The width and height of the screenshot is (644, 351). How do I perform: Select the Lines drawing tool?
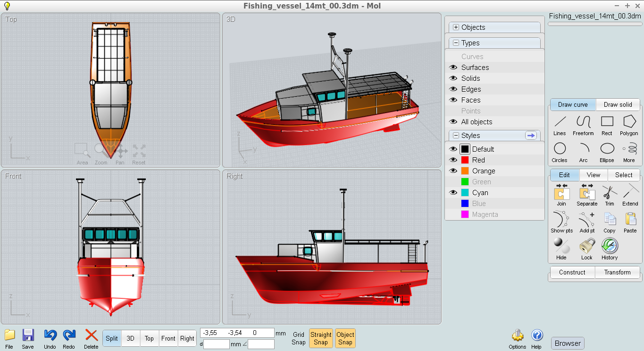(x=560, y=125)
